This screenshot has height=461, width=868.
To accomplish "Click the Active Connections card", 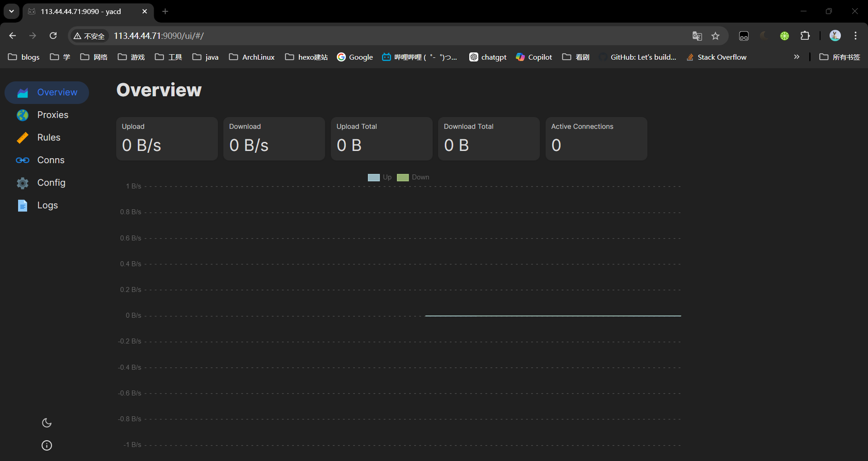I will pos(596,139).
